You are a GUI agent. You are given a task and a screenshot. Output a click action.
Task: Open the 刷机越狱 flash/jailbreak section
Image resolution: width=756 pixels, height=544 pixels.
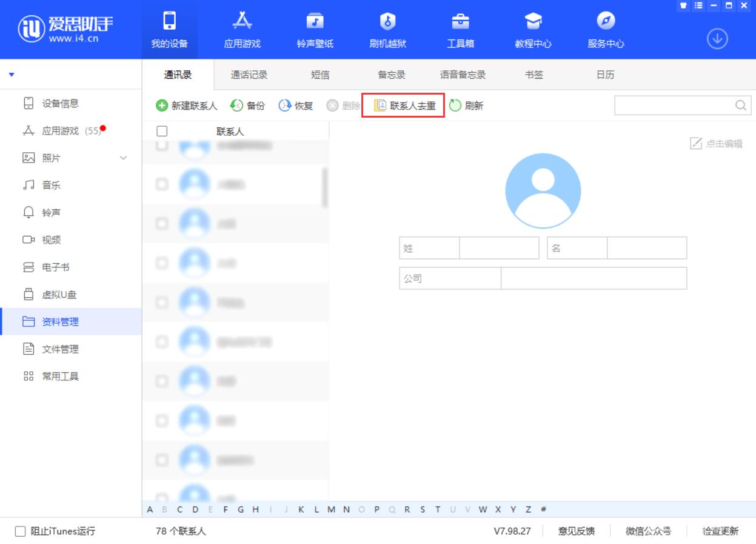(x=387, y=22)
